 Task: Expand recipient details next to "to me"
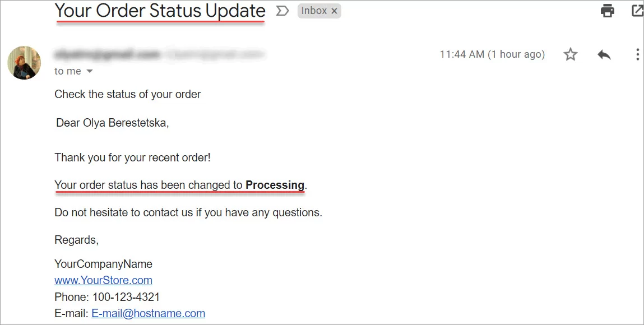click(89, 72)
